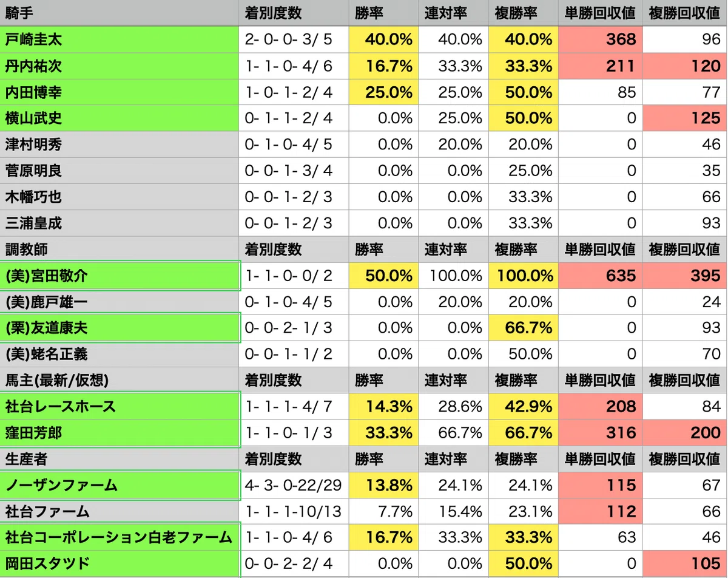Click the 635 単勝回収値 cell
Image resolution: width=728 pixels, height=578 pixels.
(x=600, y=276)
